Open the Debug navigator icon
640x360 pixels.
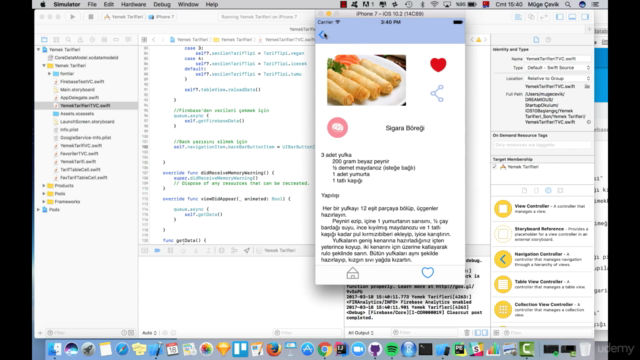point(104,40)
